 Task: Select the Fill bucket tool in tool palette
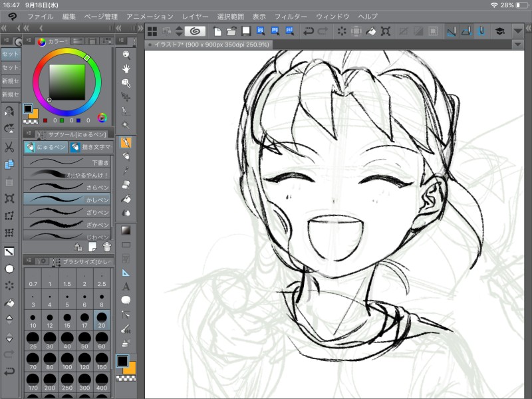click(126, 199)
